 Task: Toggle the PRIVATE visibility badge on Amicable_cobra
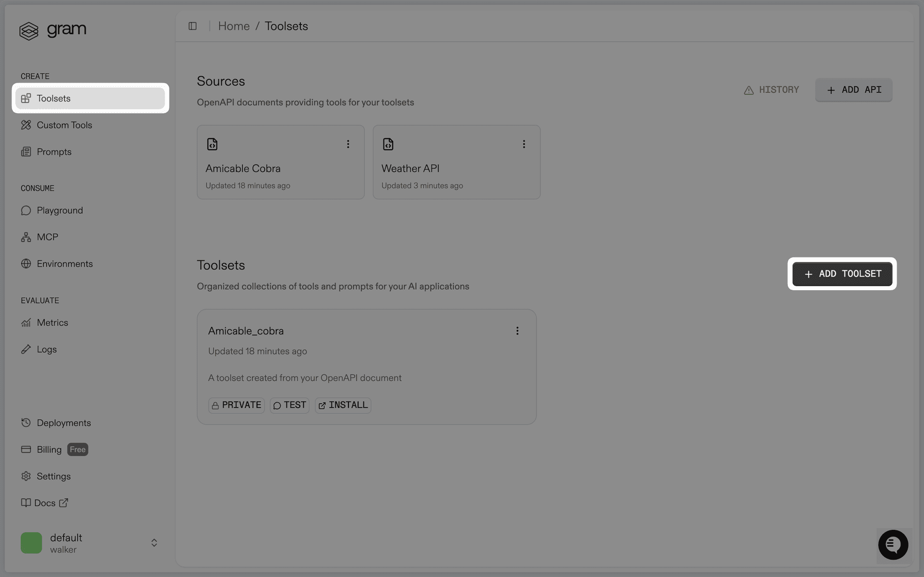[x=236, y=405]
